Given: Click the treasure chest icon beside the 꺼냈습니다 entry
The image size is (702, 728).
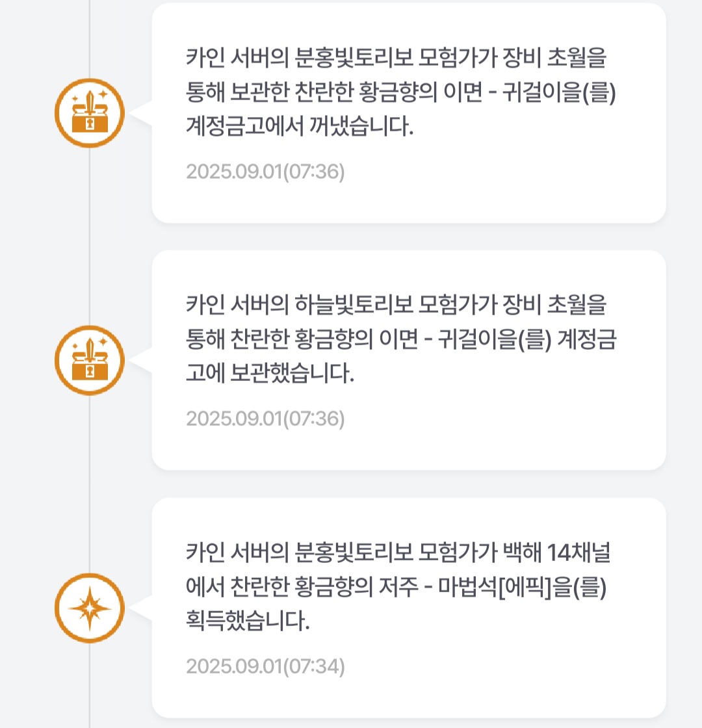Looking at the screenshot, I should pyautogui.click(x=90, y=113).
